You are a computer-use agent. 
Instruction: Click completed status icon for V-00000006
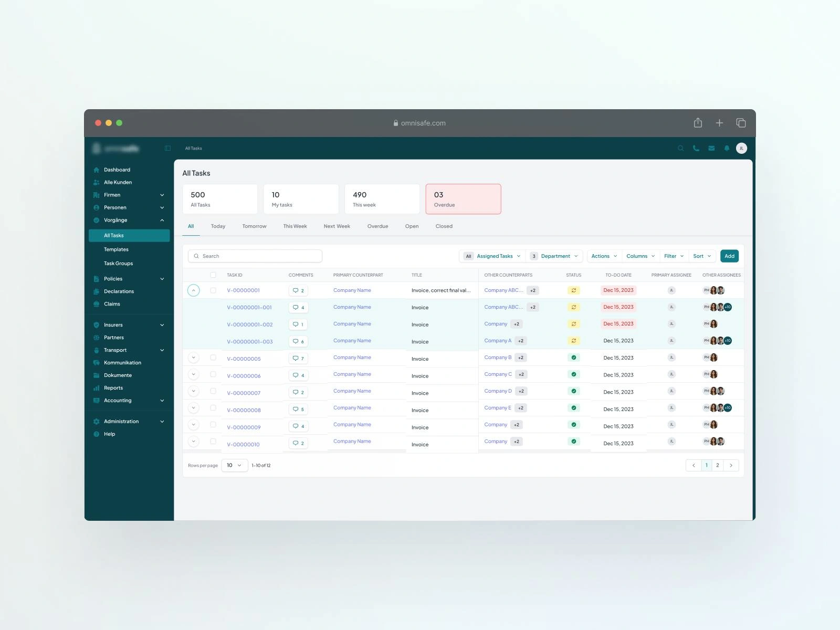click(x=573, y=374)
